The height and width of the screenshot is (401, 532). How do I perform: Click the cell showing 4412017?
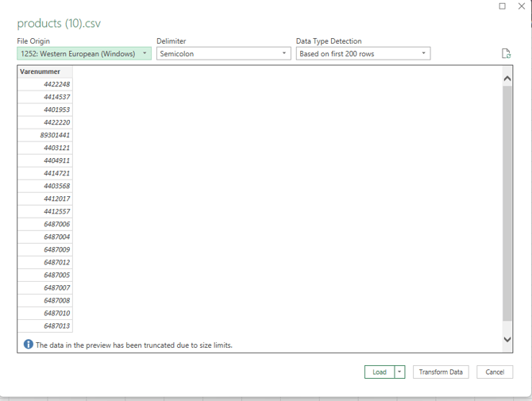pyautogui.click(x=45, y=199)
